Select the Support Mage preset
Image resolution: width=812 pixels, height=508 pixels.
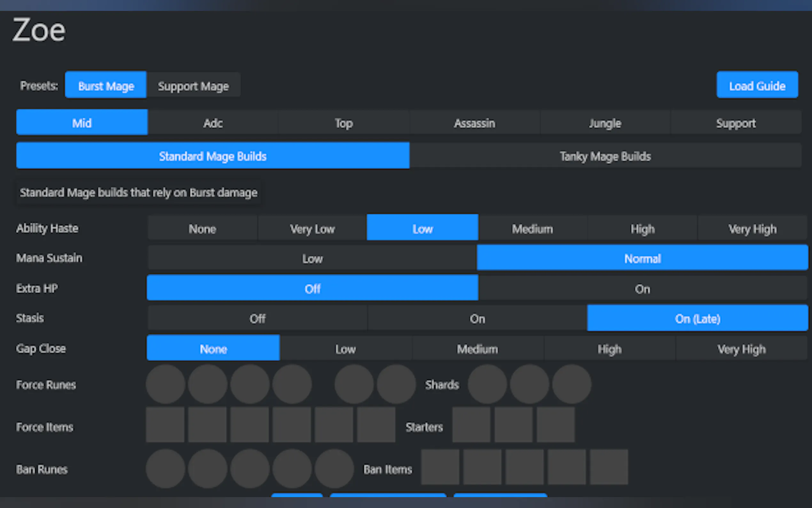pos(193,85)
